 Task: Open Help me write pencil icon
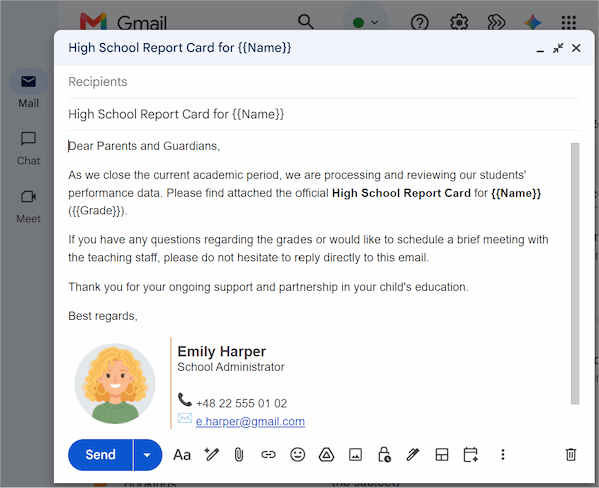(x=211, y=455)
